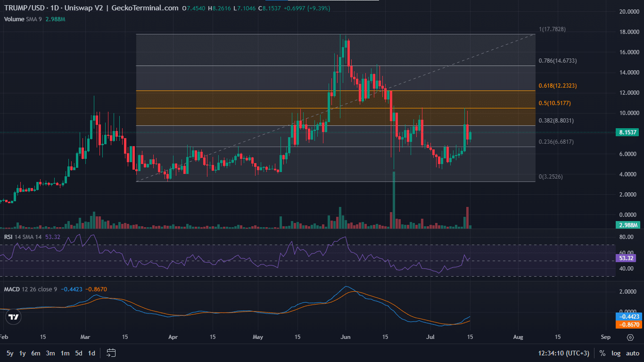
Task: Click 4.0000 on the price axis
Action: (x=628, y=174)
